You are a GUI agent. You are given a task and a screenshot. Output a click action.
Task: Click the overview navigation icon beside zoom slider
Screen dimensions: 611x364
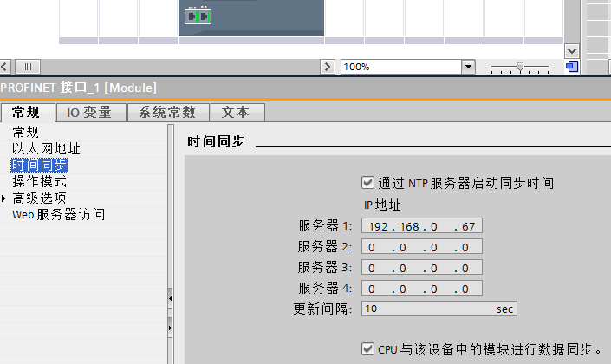pyautogui.click(x=572, y=67)
